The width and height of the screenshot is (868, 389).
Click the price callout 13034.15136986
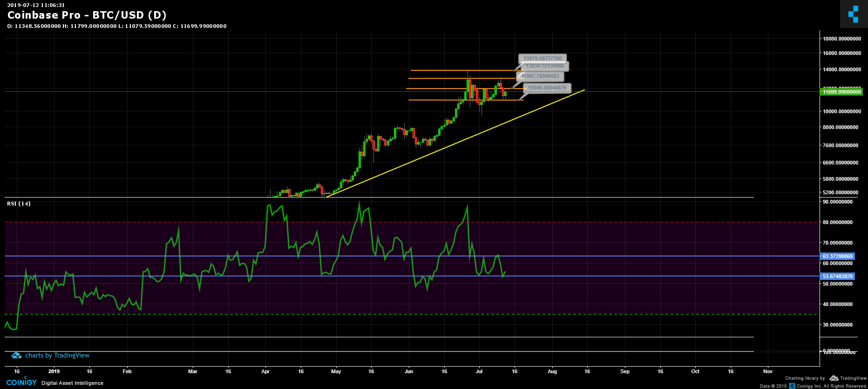[545, 66]
